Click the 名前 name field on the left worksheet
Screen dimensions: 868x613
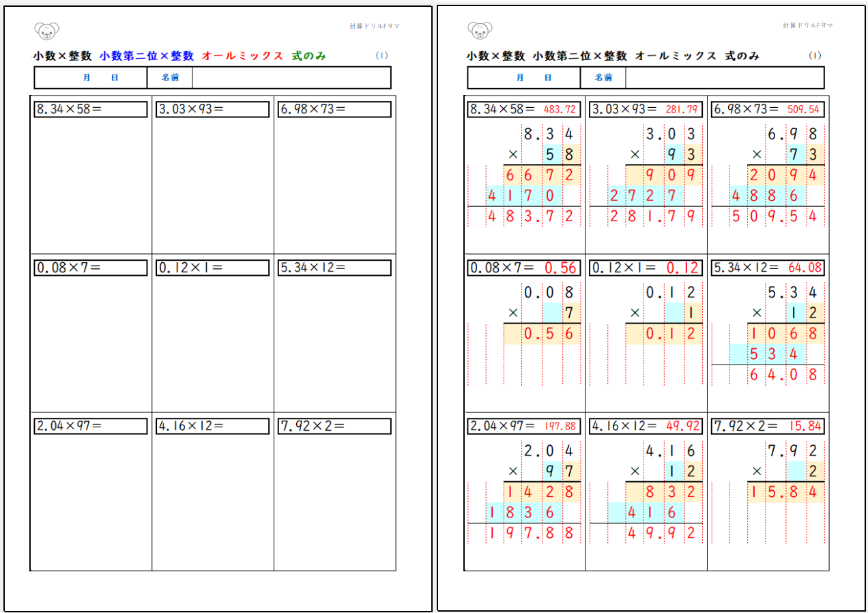click(291, 78)
